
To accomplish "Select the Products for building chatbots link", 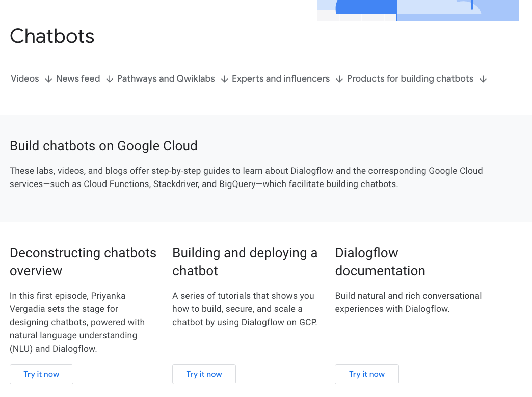I will [410, 78].
